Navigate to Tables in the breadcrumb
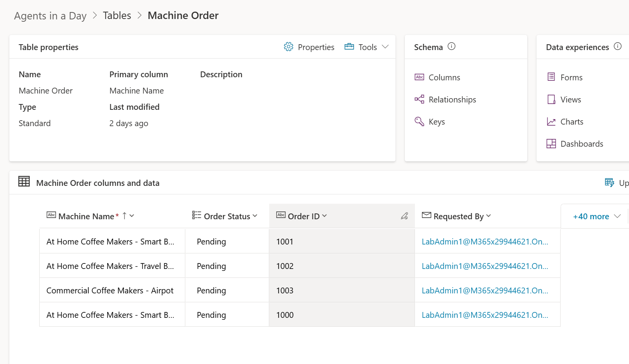 pyautogui.click(x=117, y=16)
